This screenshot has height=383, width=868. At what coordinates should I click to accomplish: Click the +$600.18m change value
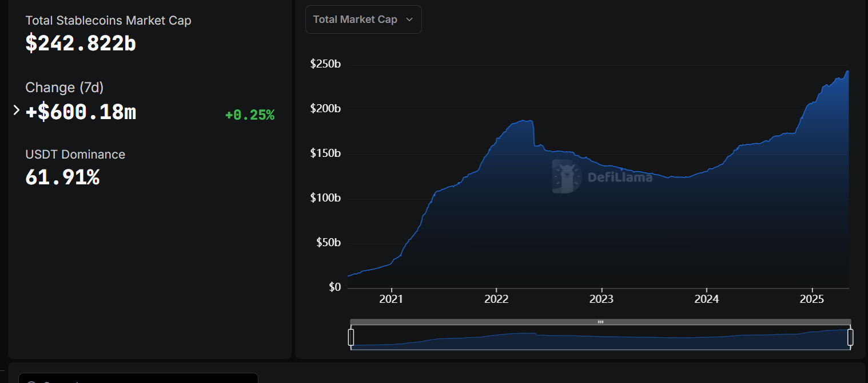click(81, 111)
